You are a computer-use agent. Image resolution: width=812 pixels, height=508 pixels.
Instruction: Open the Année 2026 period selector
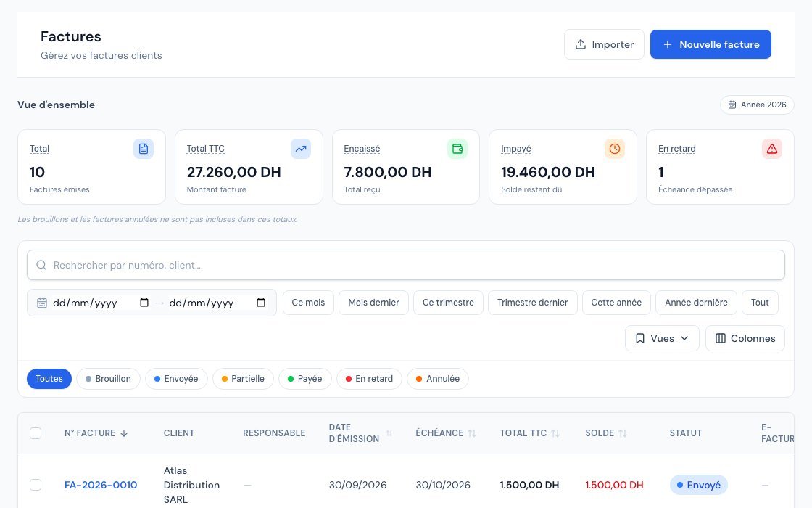[757, 105]
